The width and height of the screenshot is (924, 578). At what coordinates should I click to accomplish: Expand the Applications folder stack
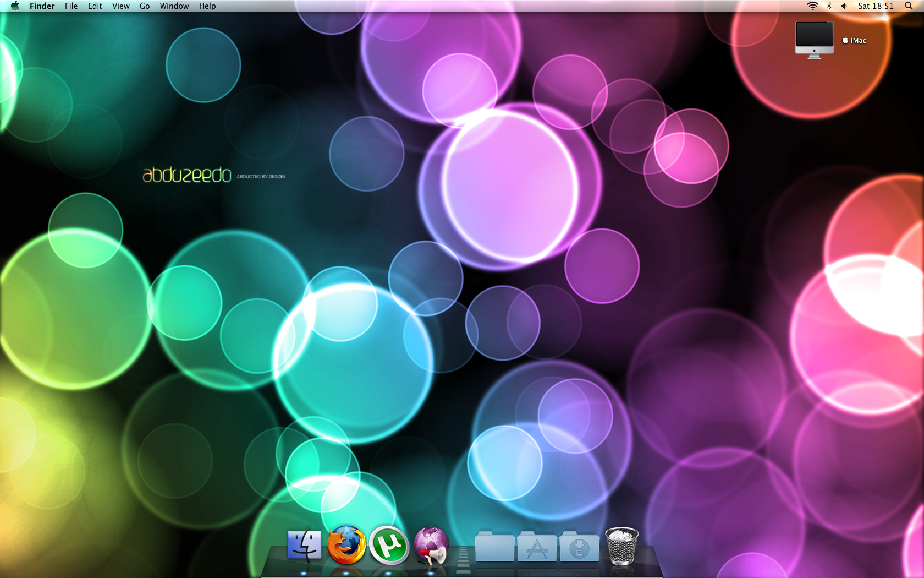[x=537, y=547]
